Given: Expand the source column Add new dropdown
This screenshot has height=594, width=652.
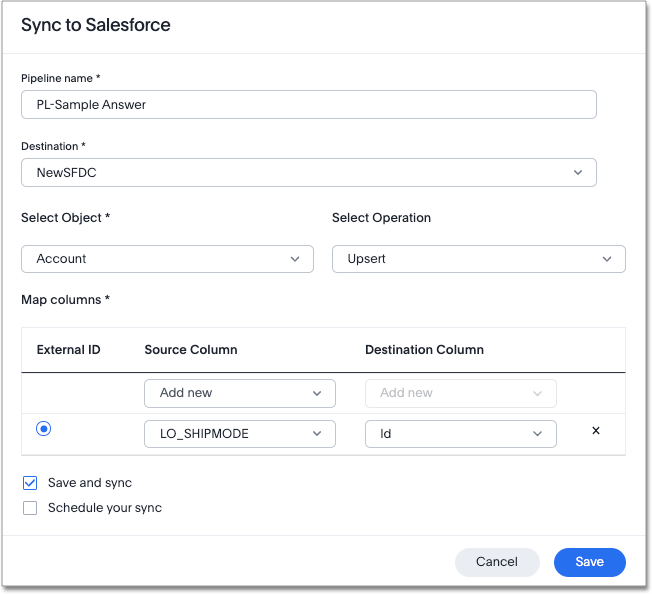Looking at the screenshot, I should [x=239, y=393].
